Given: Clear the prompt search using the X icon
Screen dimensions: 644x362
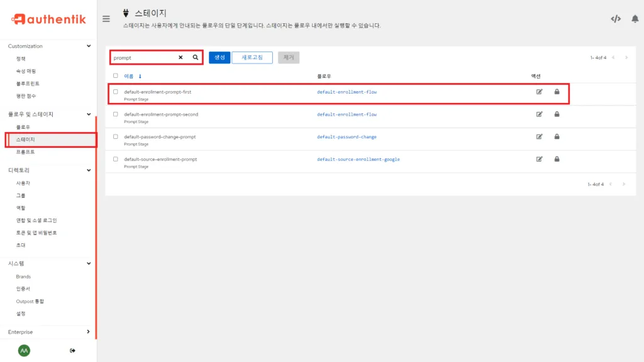Looking at the screenshot, I should point(180,57).
